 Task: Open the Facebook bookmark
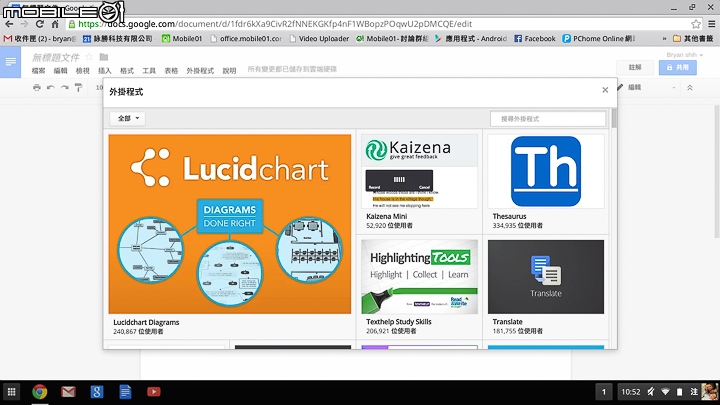click(534, 39)
